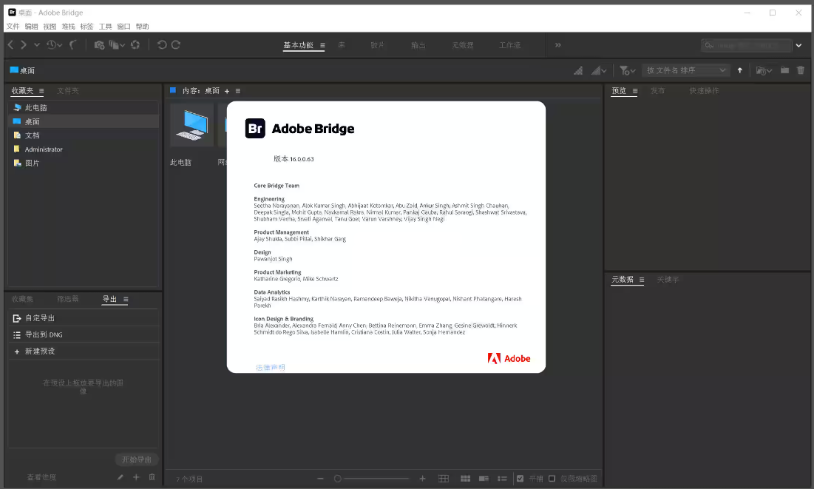Add a new content tab with plus

tap(227, 91)
